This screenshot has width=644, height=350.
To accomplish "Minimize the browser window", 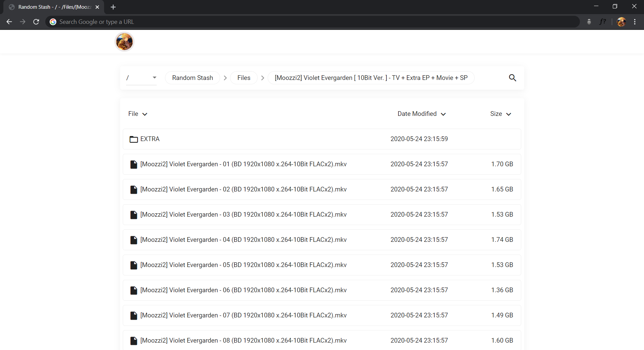I will click(x=596, y=6).
